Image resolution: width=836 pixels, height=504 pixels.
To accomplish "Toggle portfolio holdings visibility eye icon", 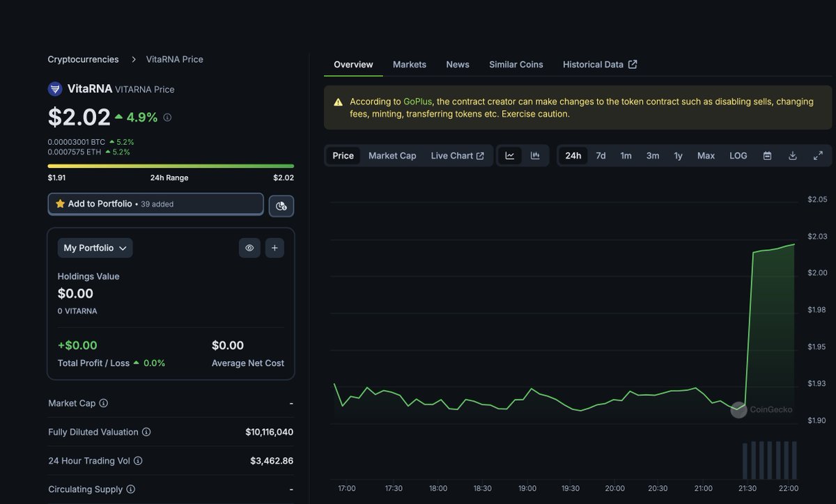I will [249, 248].
